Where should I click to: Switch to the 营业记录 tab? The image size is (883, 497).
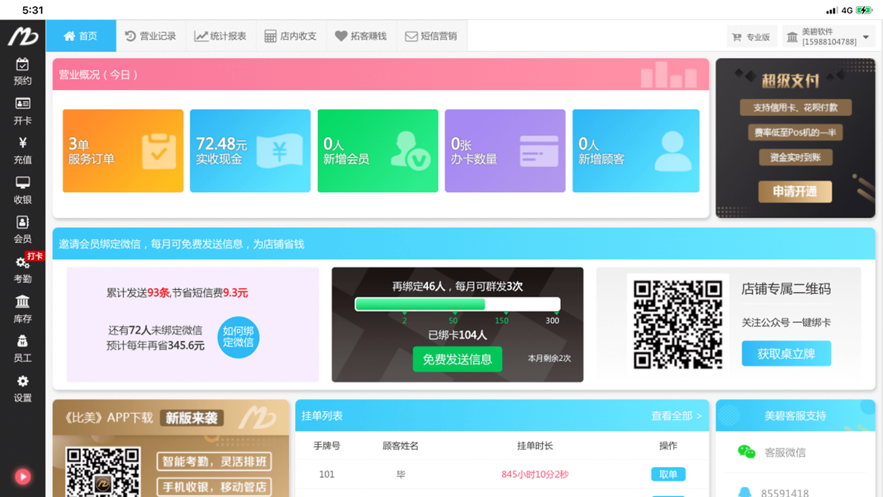tap(150, 36)
